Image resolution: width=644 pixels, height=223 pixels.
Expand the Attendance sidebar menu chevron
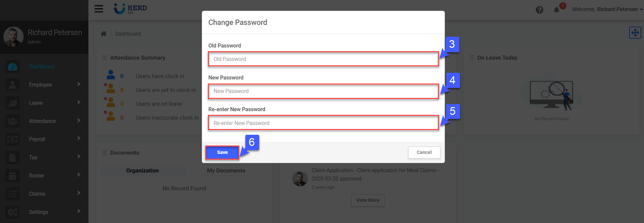coord(79,121)
